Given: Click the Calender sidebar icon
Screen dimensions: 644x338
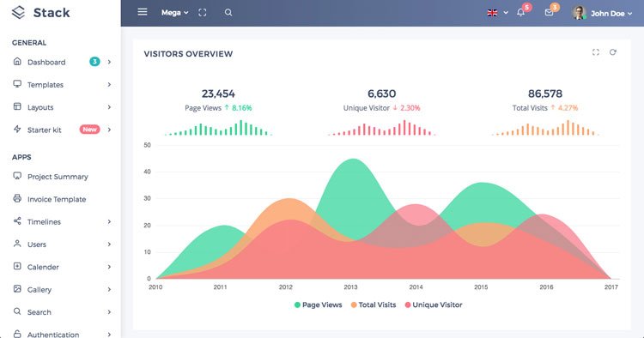Looking at the screenshot, I should [17, 266].
